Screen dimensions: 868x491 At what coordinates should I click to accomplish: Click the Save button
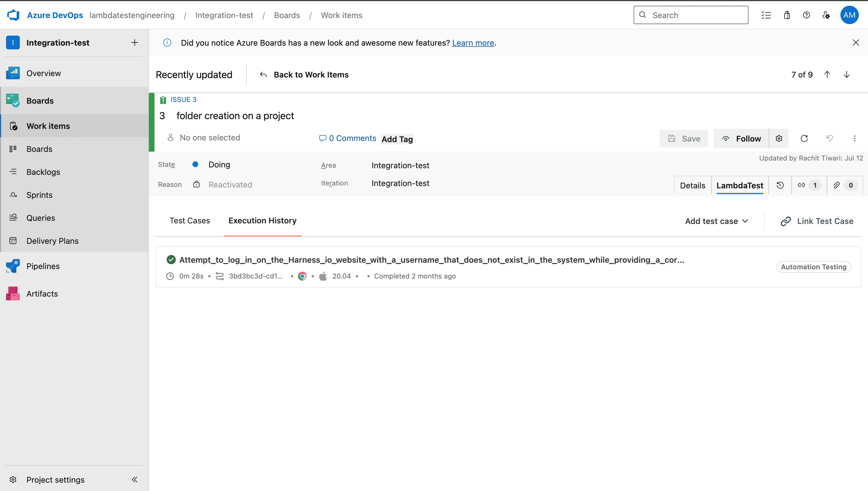pos(684,139)
